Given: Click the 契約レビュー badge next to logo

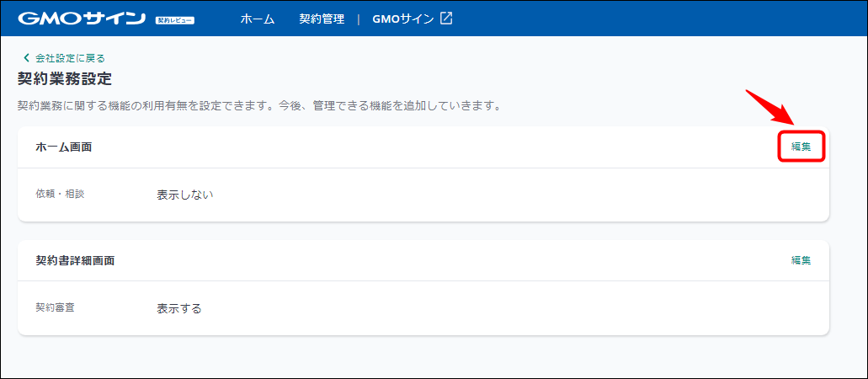Looking at the screenshot, I should pyautogui.click(x=175, y=20).
